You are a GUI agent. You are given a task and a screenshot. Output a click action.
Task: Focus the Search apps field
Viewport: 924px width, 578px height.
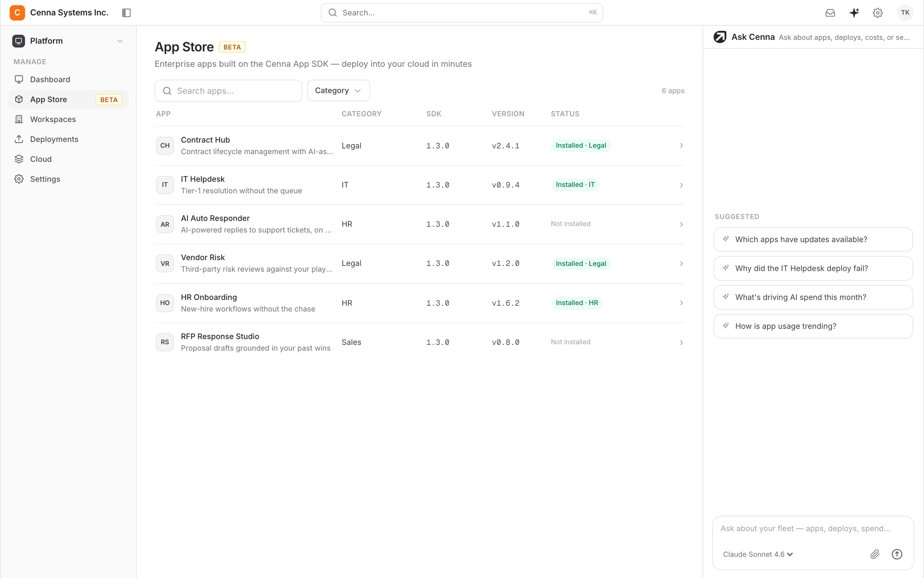tap(228, 91)
